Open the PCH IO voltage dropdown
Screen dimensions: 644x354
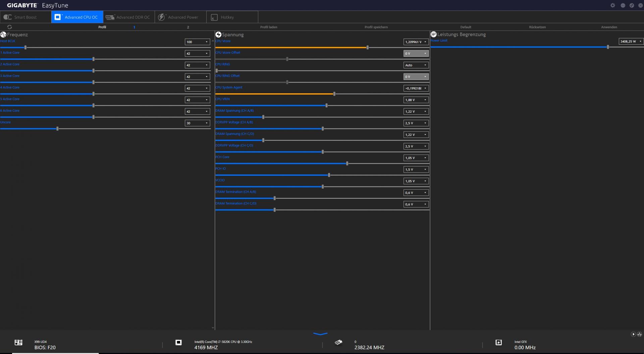click(x=416, y=169)
